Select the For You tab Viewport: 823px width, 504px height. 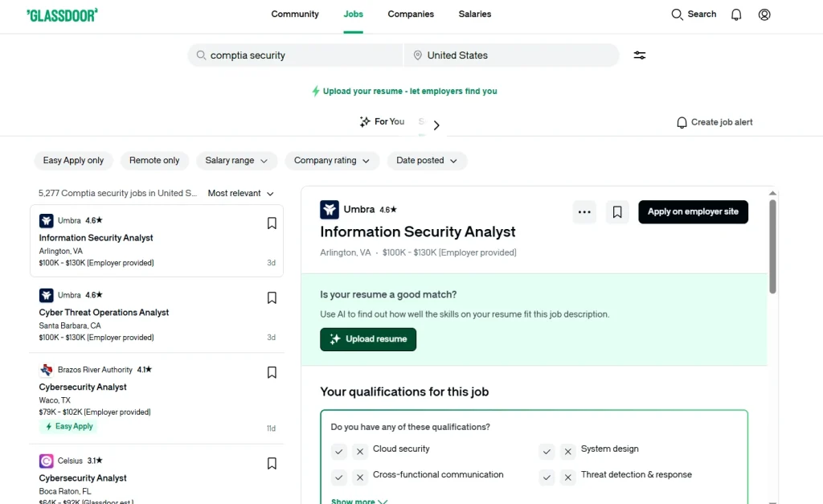pyautogui.click(x=382, y=122)
